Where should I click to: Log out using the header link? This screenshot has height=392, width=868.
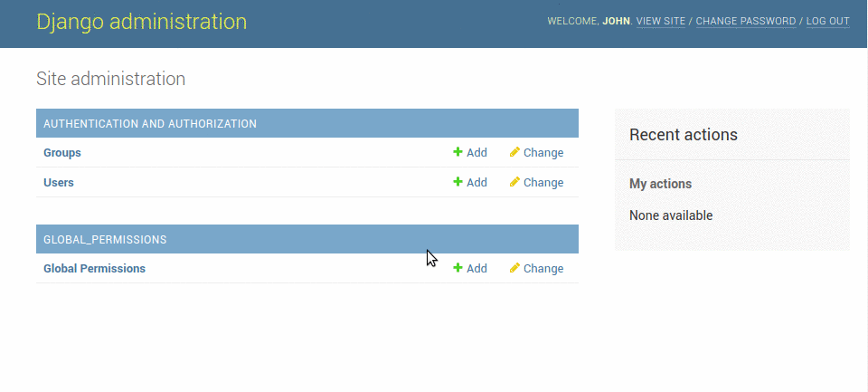(828, 22)
